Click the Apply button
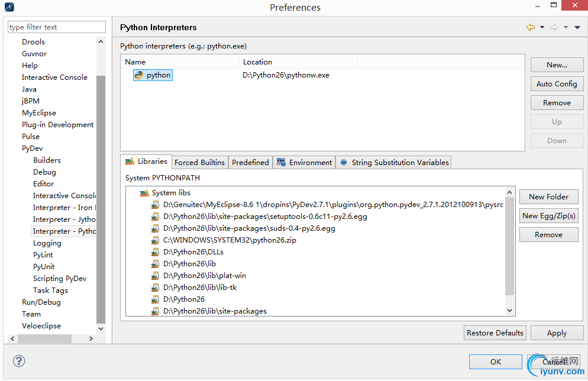The width and height of the screenshot is (588, 381). click(x=557, y=333)
